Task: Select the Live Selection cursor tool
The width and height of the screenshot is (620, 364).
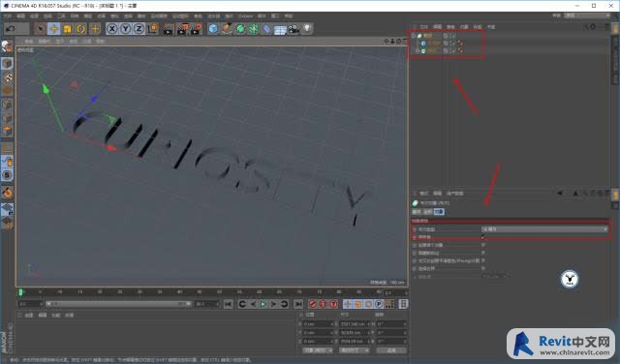Action: (x=40, y=28)
